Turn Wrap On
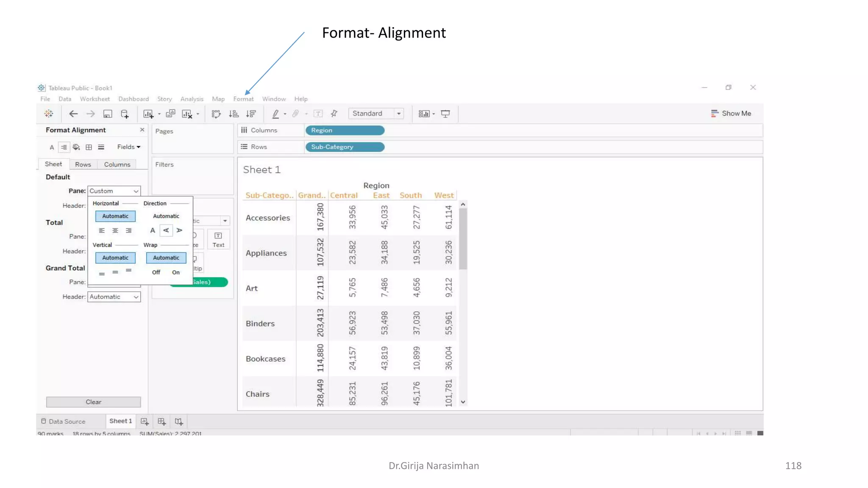 pyautogui.click(x=176, y=272)
